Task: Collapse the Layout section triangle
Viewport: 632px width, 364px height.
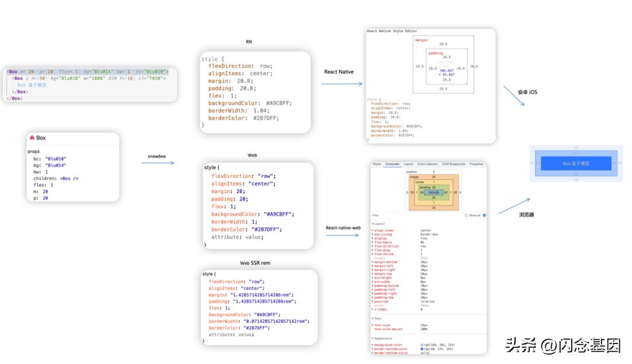Action: pos(373,224)
